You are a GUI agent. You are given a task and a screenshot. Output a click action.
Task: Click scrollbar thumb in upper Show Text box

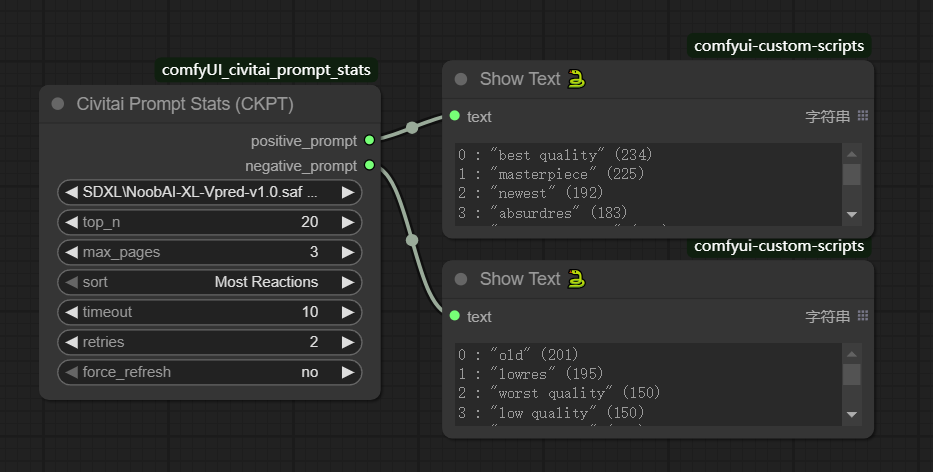click(852, 174)
